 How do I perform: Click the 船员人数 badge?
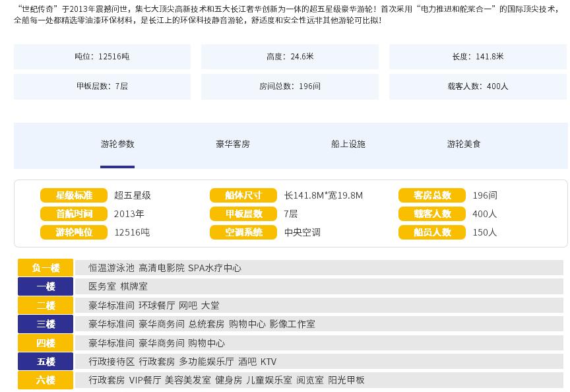432,232
